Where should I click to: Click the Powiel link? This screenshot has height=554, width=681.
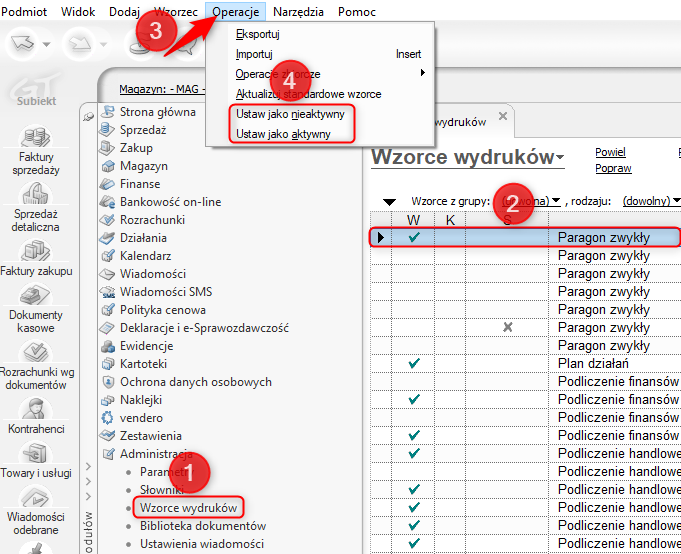[610, 152]
